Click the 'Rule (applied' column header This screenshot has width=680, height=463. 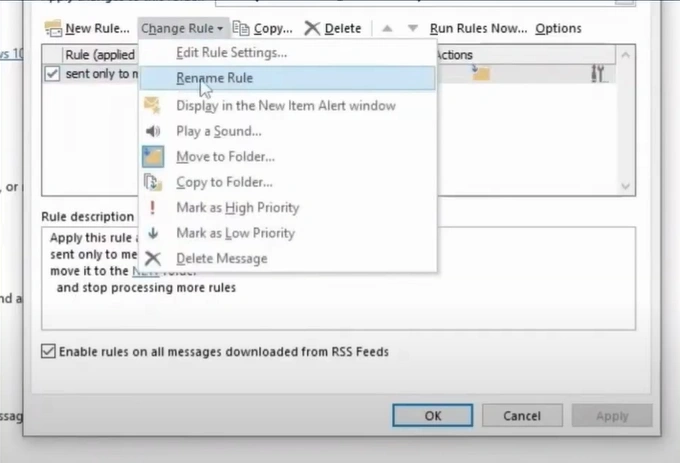click(100, 55)
